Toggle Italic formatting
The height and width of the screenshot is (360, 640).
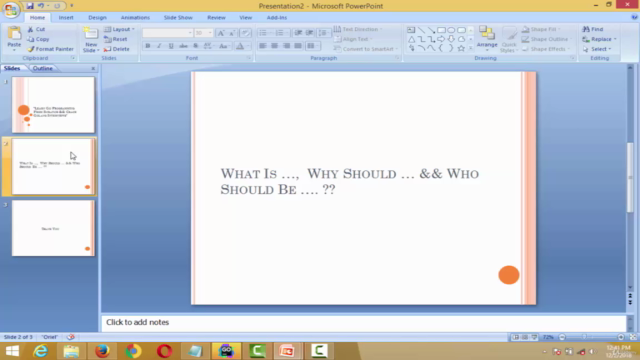point(159,46)
